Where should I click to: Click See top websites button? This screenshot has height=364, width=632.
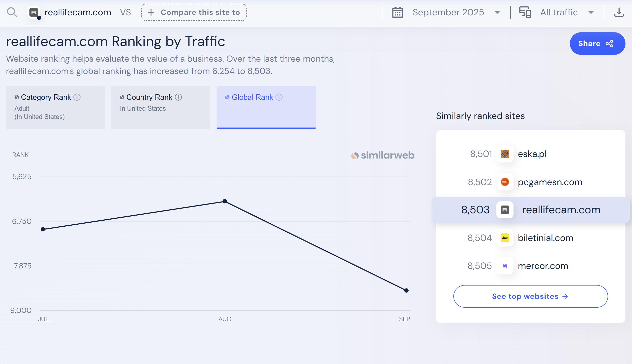tap(530, 296)
